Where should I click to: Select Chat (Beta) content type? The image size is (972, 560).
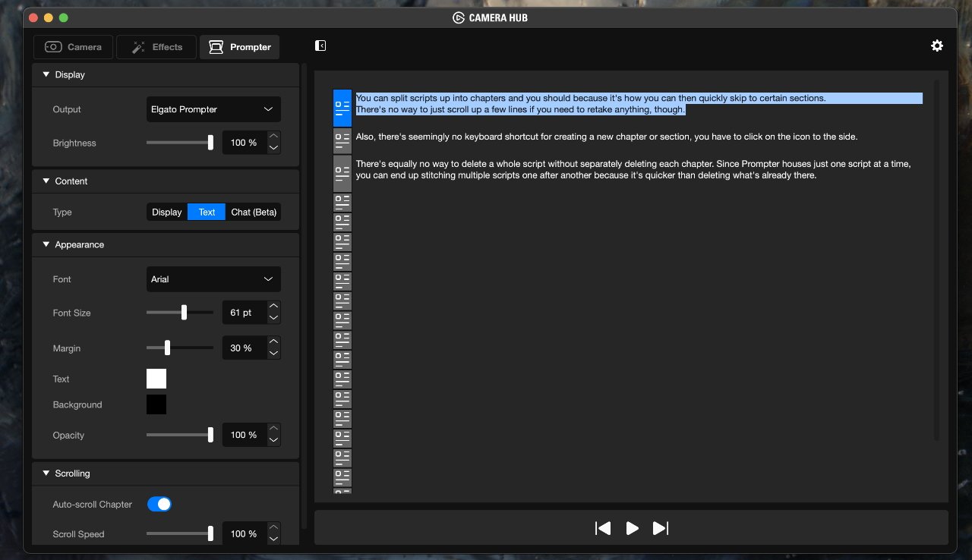click(x=254, y=212)
